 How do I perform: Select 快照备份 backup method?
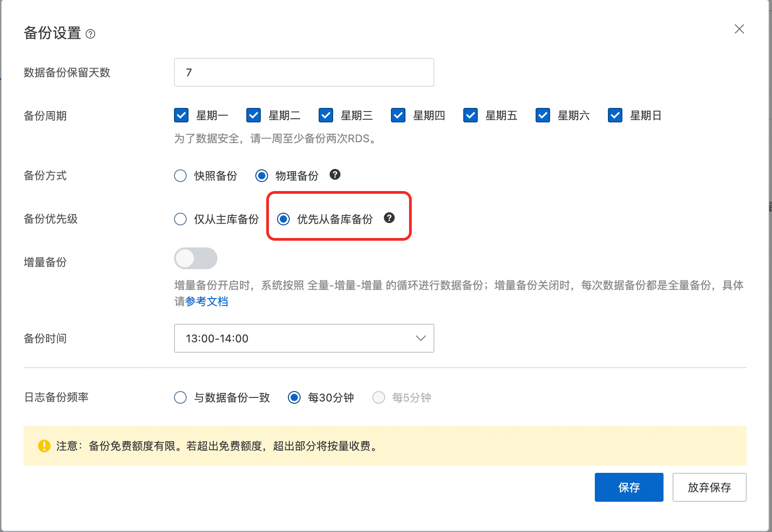click(x=180, y=176)
